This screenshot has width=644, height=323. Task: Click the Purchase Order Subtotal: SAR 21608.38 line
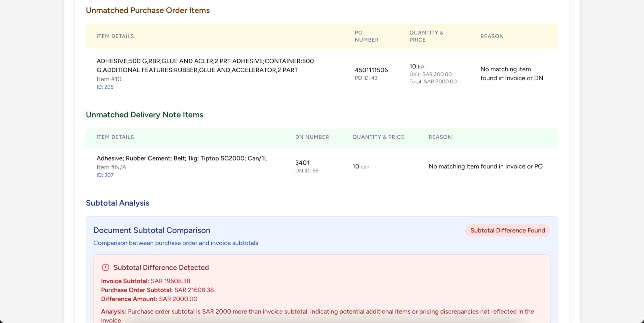click(x=157, y=290)
